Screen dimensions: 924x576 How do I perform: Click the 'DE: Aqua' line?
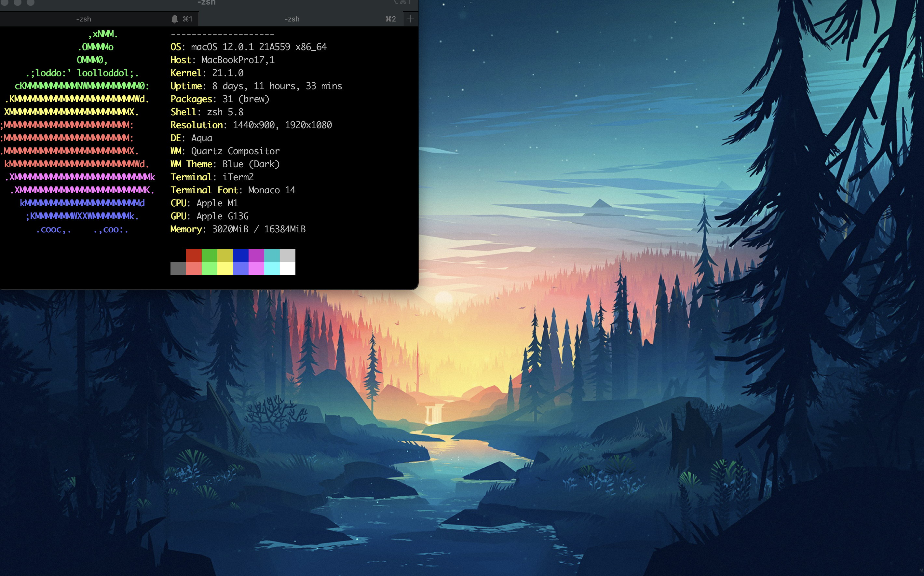(191, 138)
